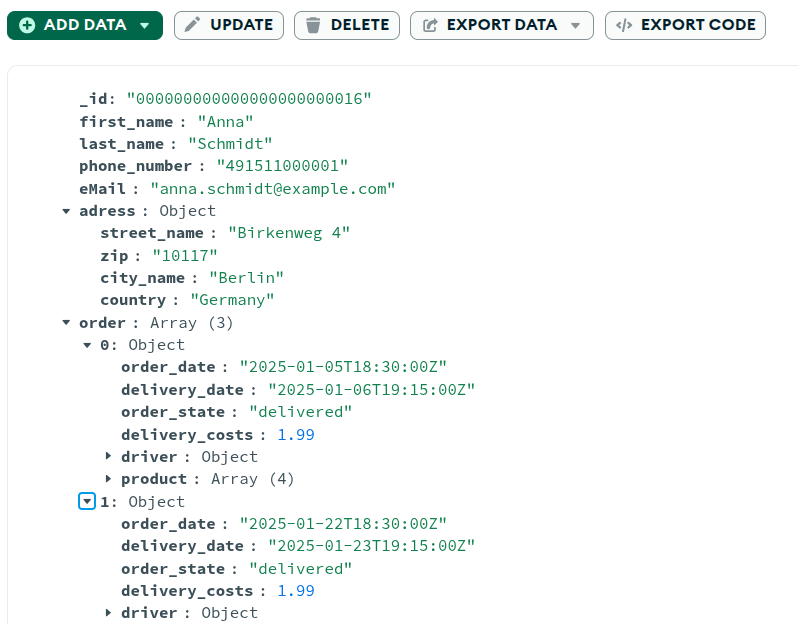The width and height of the screenshot is (798, 624).
Task: Click the trash icon on Delete
Action: point(313,25)
